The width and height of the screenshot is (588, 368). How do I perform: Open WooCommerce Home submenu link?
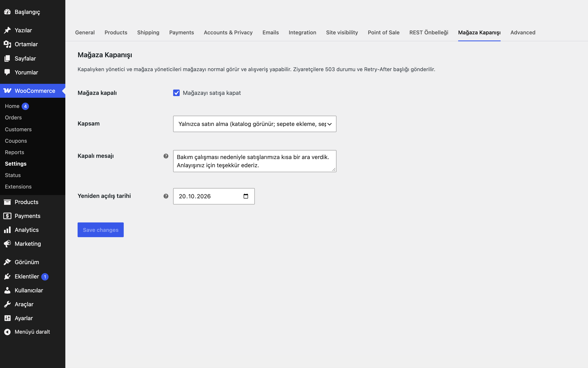pyautogui.click(x=12, y=106)
